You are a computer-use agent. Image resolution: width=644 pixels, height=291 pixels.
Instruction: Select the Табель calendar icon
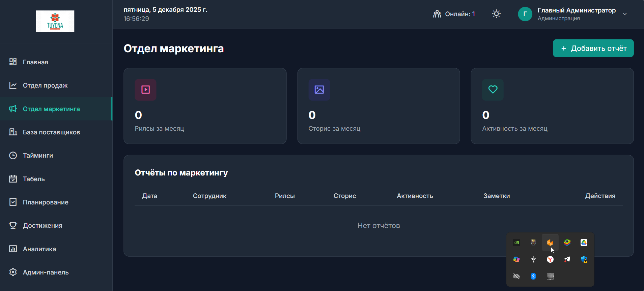tap(13, 179)
